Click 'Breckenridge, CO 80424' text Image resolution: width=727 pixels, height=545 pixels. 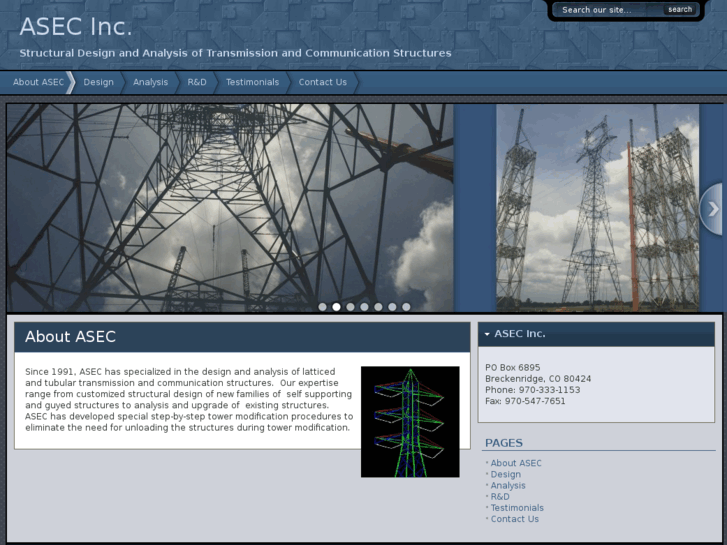pos(538,378)
